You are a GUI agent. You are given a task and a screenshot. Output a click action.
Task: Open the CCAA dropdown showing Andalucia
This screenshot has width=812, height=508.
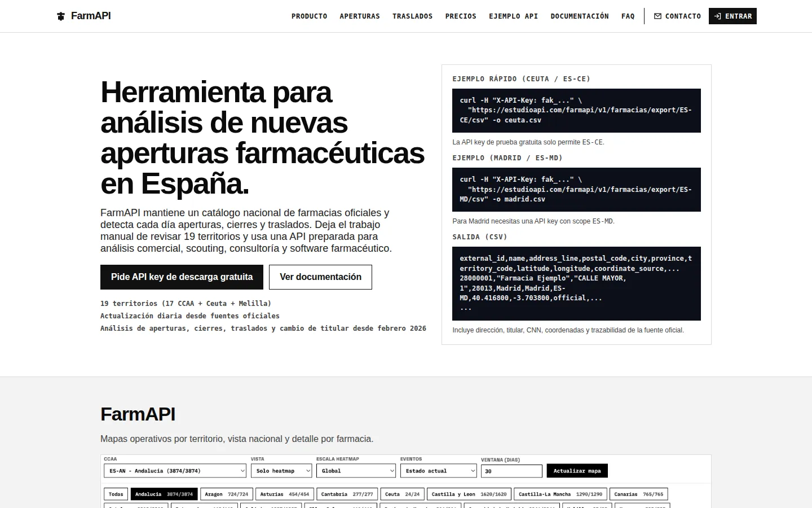(x=175, y=471)
